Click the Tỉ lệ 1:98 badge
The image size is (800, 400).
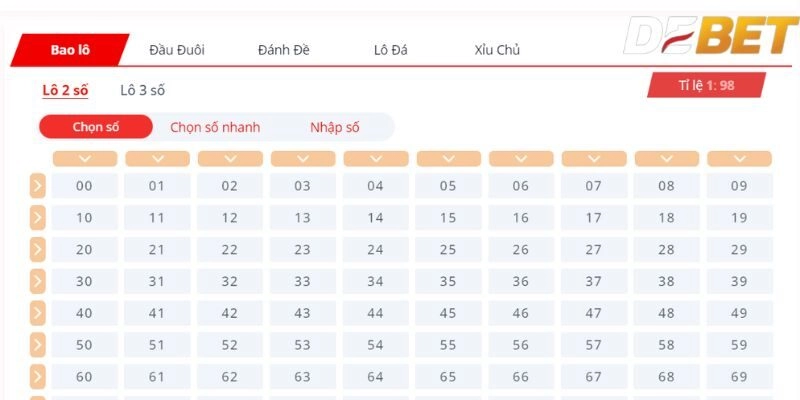pyautogui.click(x=706, y=85)
